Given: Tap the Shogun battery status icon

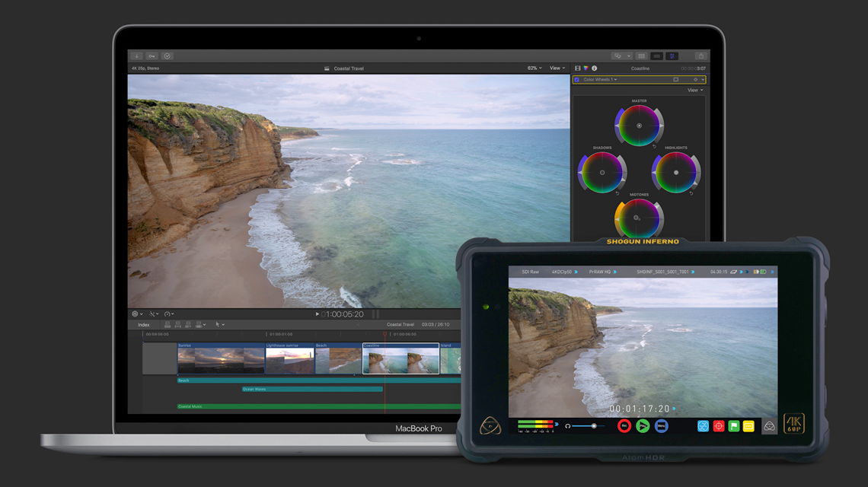Looking at the screenshot, I should pyautogui.click(x=764, y=272).
